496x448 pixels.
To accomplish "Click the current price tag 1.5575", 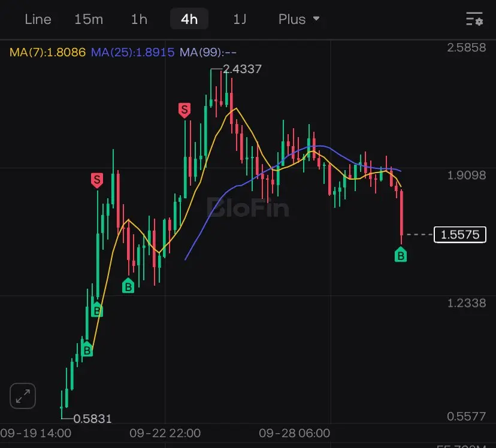I will (x=460, y=235).
